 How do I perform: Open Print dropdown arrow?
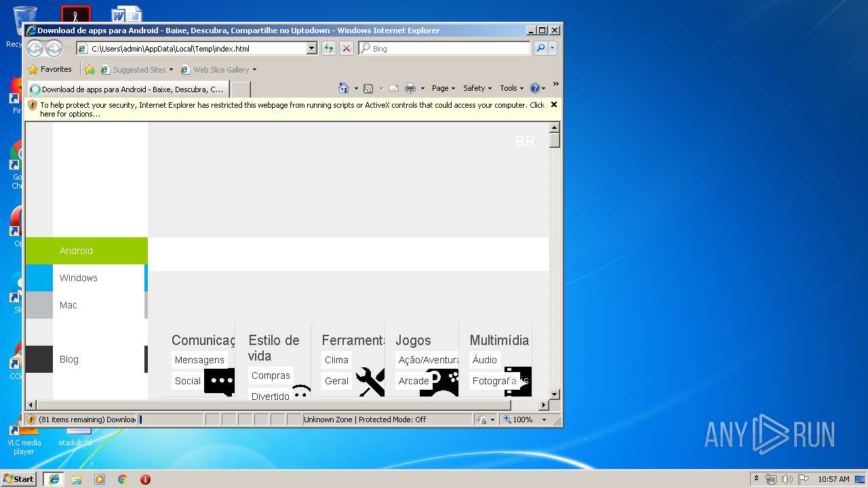point(422,88)
